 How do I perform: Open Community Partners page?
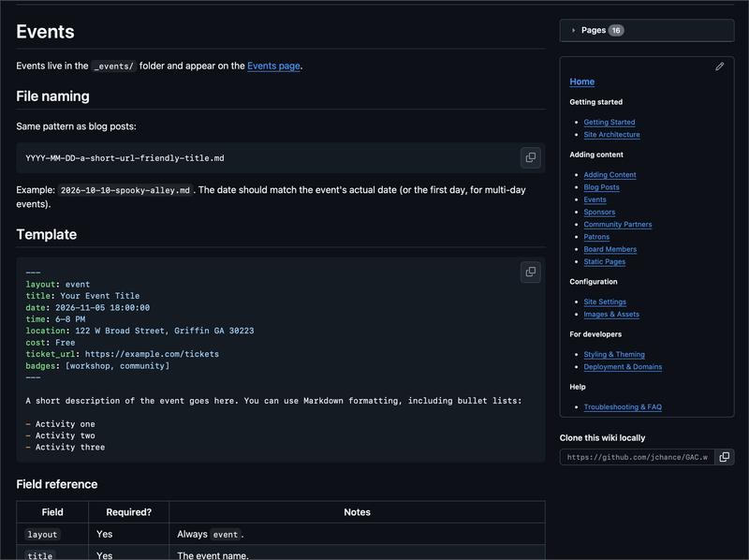coord(618,225)
